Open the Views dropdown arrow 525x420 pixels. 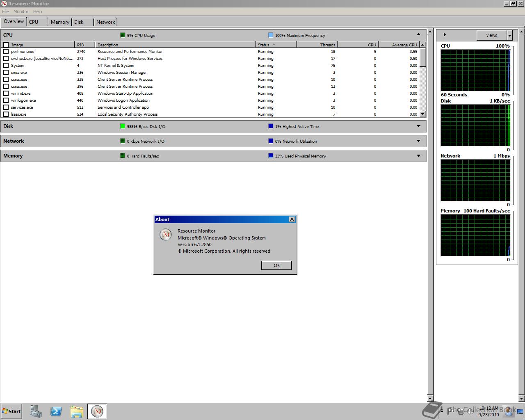click(509, 35)
